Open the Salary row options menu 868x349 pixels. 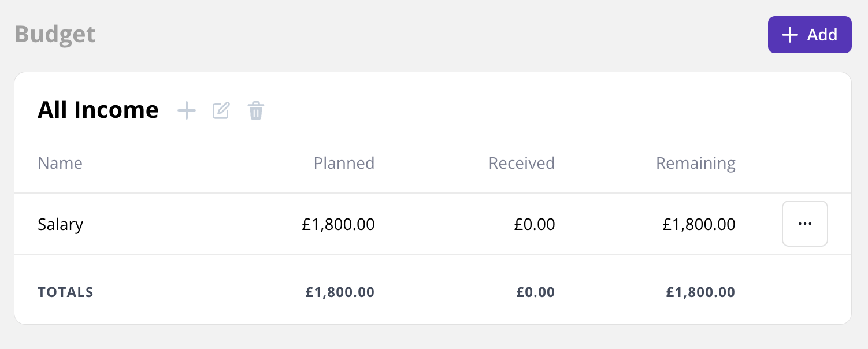(x=805, y=224)
